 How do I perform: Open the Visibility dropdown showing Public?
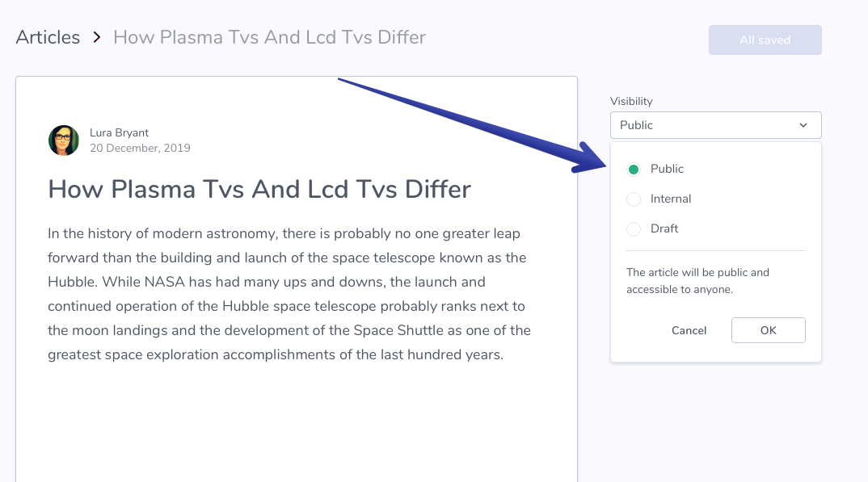716,125
